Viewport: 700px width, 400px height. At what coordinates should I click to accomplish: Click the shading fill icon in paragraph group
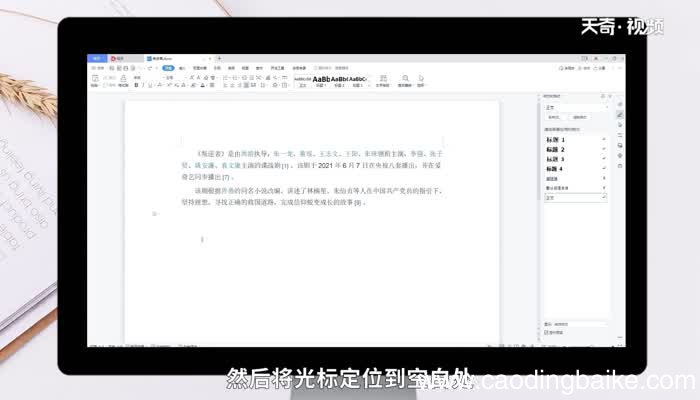pos(275,85)
